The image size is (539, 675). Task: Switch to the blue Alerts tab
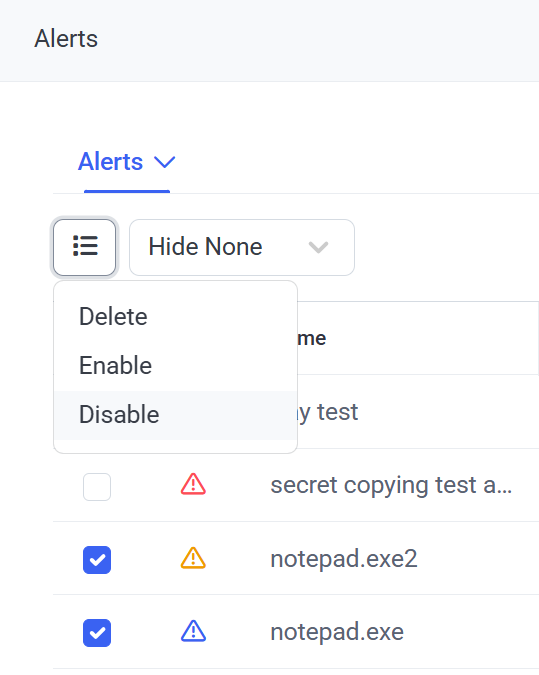[x=111, y=162]
